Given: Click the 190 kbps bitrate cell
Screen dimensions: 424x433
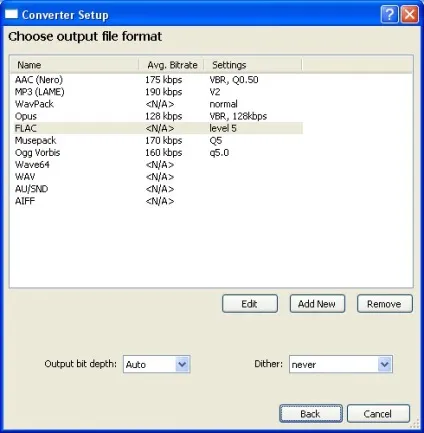Looking at the screenshot, I should pyautogui.click(x=164, y=92).
